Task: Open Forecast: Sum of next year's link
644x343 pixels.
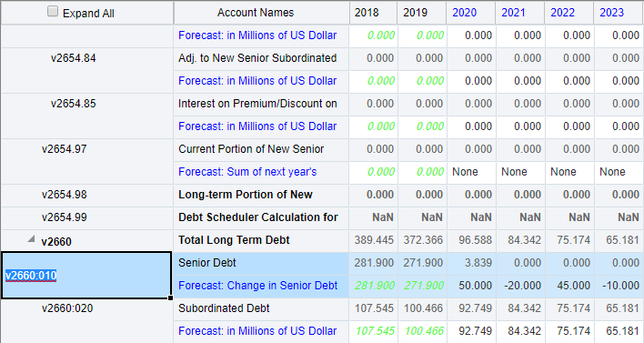Action: pos(247,172)
